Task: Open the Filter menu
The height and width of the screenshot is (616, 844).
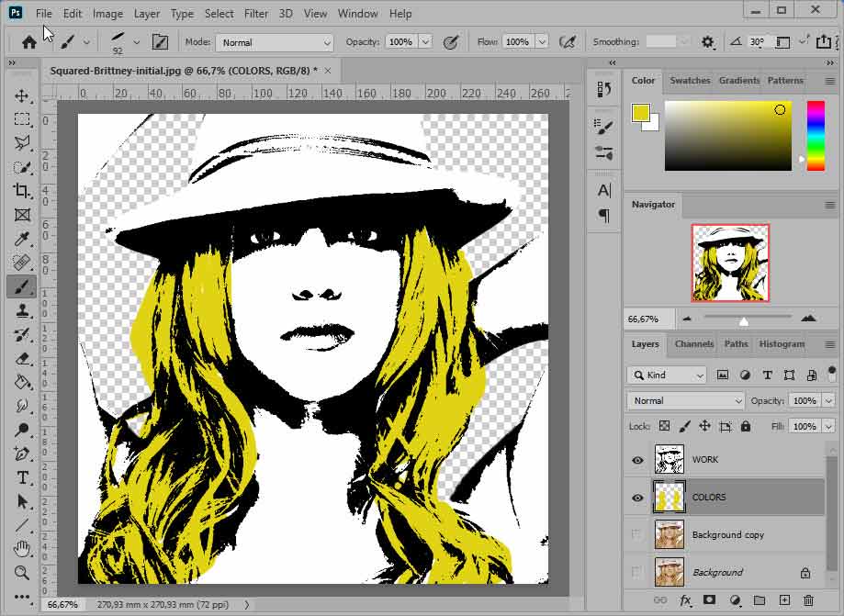Action: (x=255, y=14)
